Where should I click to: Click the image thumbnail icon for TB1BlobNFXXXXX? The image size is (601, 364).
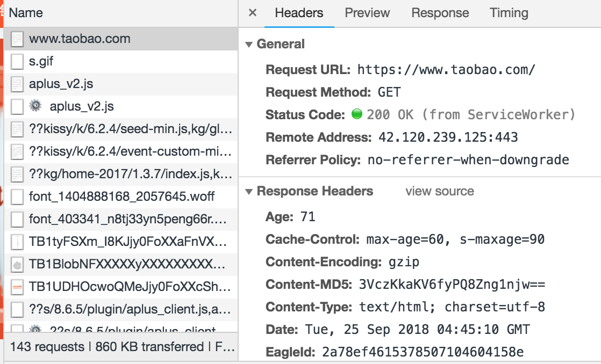coord(18,264)
